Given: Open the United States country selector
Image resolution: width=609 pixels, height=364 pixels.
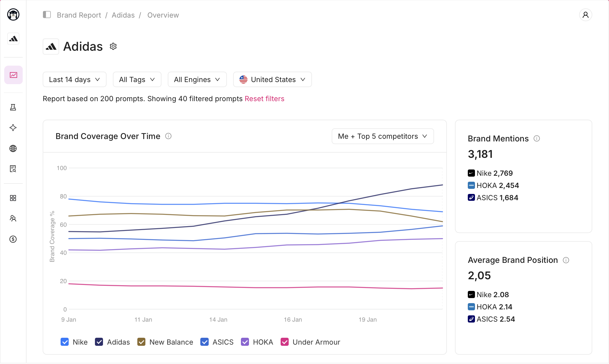Looking at the screenshot, I should (x=272, y=79).
